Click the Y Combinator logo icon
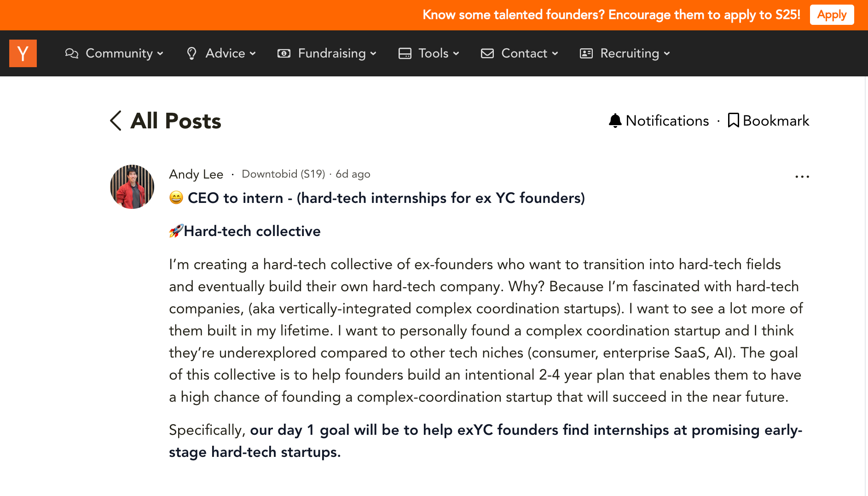Viewport: 868px width, 496px height. pyautogui.click(x=23, y=53)
